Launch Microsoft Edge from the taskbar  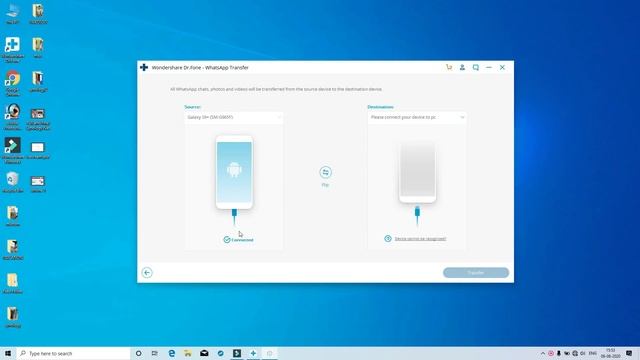171,353
